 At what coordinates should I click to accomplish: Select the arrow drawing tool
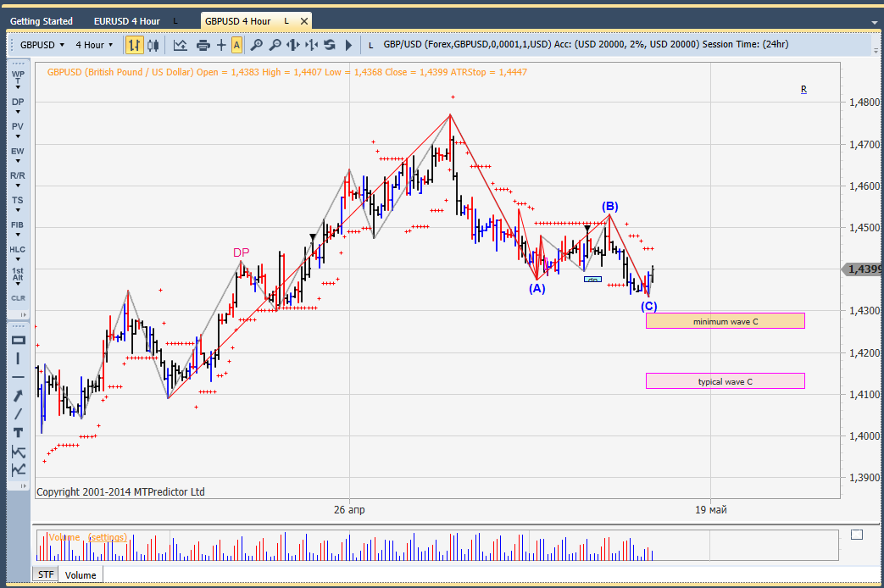(18, 395)
